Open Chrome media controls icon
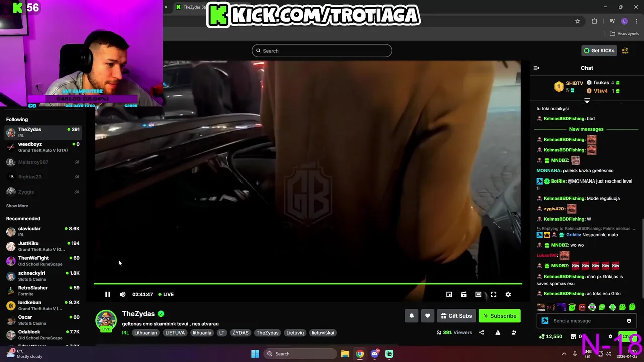The width and height of the screenshot is (644, 362). (612, 21)
